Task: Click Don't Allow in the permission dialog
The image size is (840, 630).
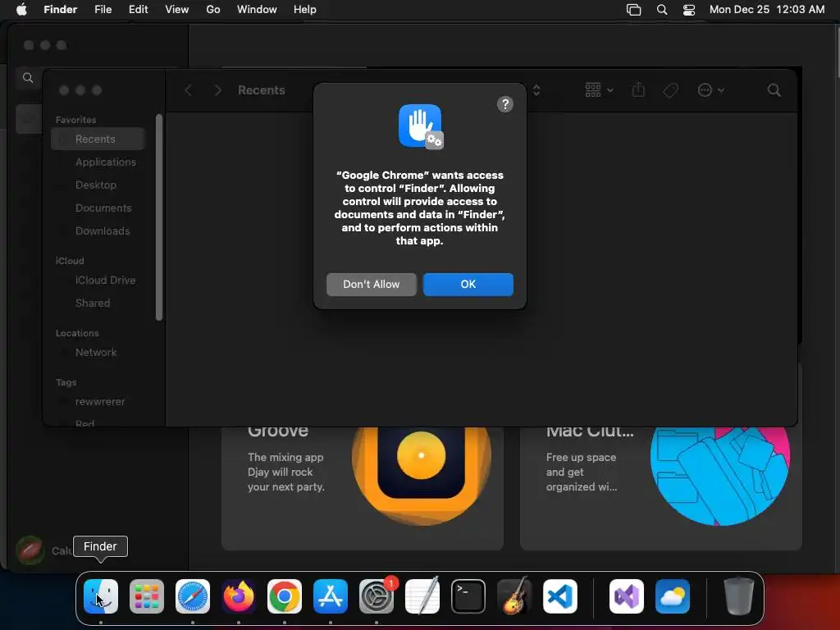Action: (x=372, y=284)
